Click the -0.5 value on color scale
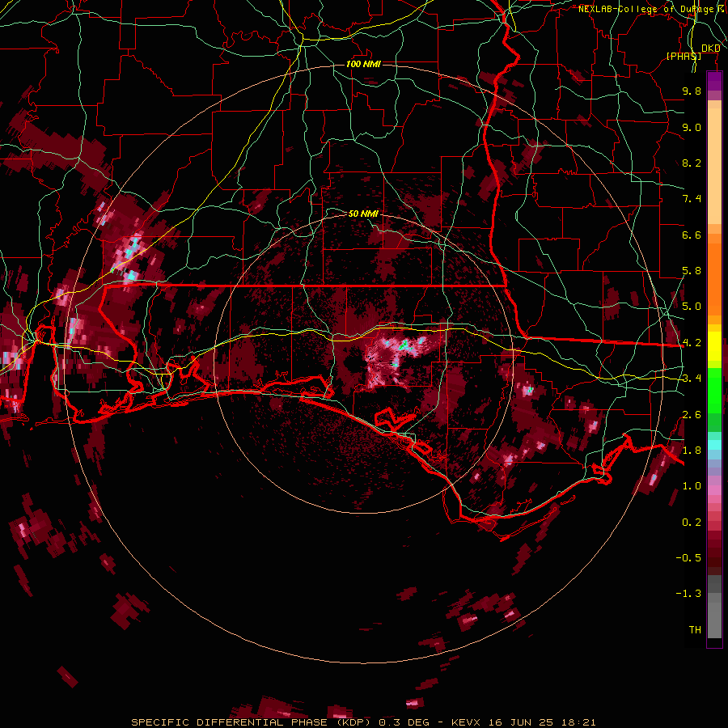This screenshot has width=728, height=728. pos(688,558)
